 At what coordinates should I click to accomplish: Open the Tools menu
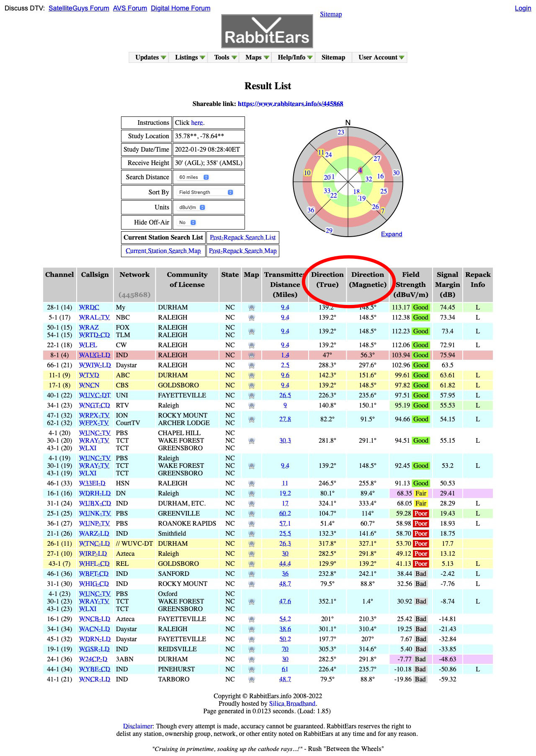(x=225, y=57)
